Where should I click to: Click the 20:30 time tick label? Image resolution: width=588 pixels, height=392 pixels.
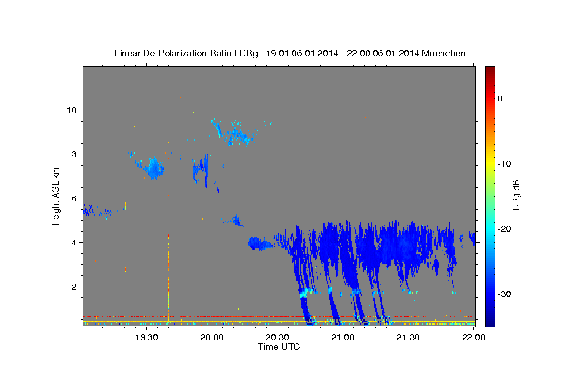(277, 337)
